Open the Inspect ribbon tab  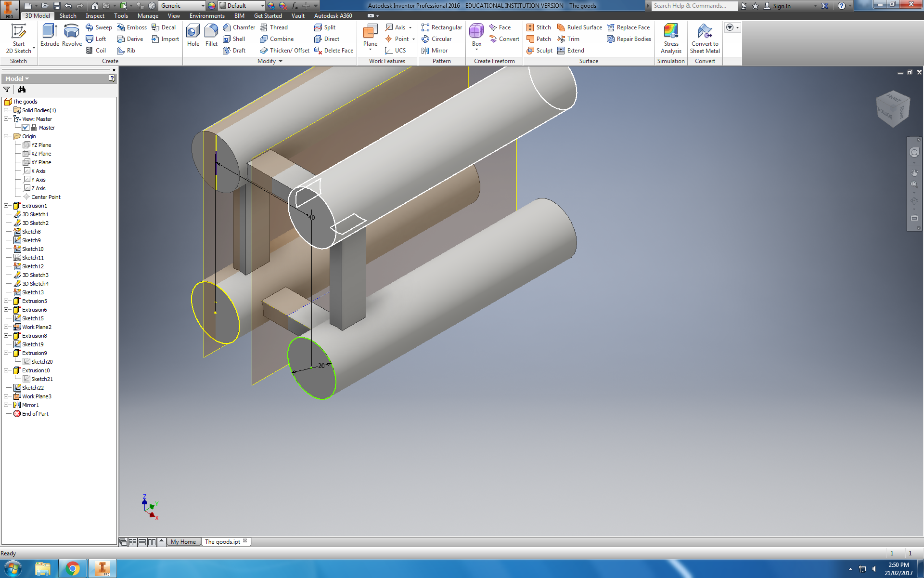point(95,16)
